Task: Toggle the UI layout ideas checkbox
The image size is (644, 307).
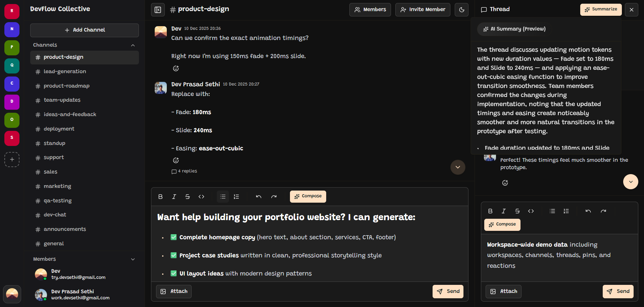Action: tap(174, 273)
